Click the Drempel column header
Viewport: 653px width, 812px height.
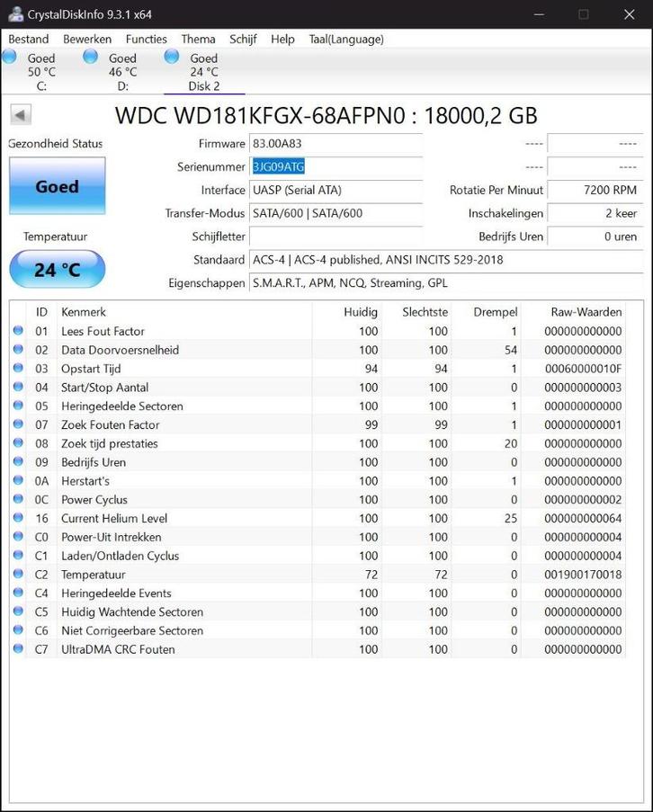[487, 312]
